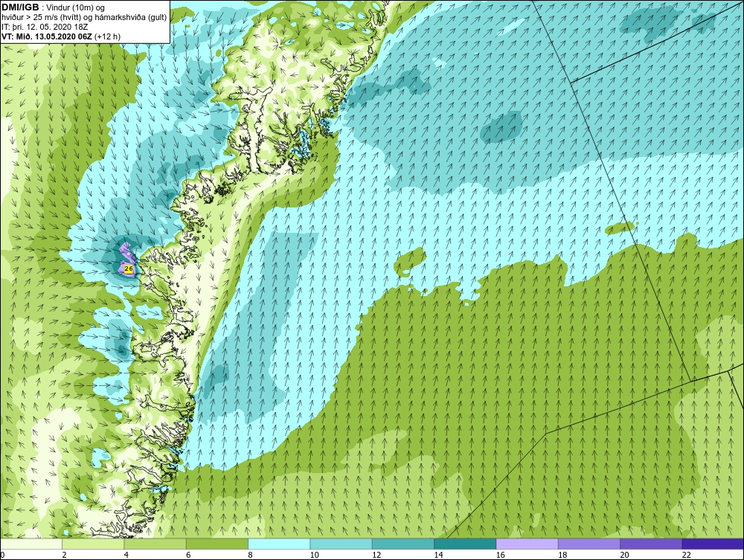Click the hviður > 25 m/s legend description line

coord(84,17)
